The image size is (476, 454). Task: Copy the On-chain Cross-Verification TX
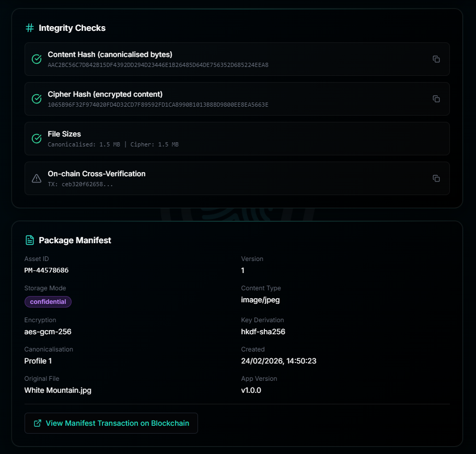point(436,178)
